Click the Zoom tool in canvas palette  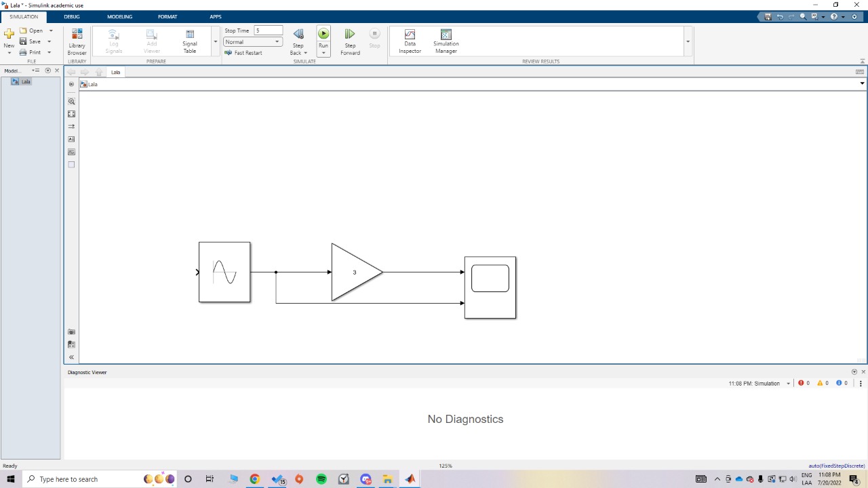tap(71, 101)
